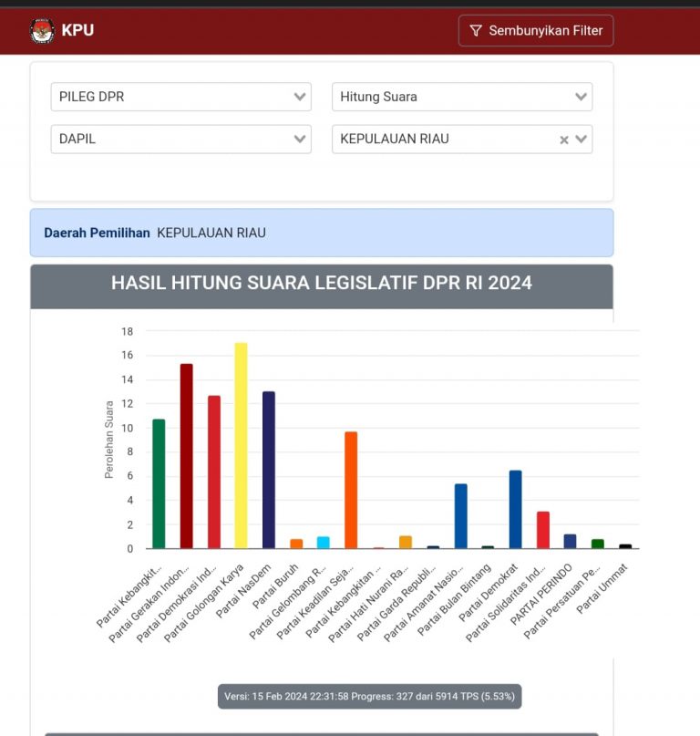Click the red Partai Solidaritas Indonesia bar

[x=543, y=530]
